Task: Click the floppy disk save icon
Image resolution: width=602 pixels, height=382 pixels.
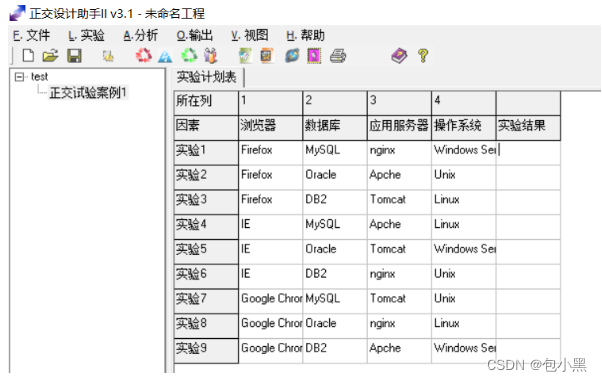Action: point(74,56)
